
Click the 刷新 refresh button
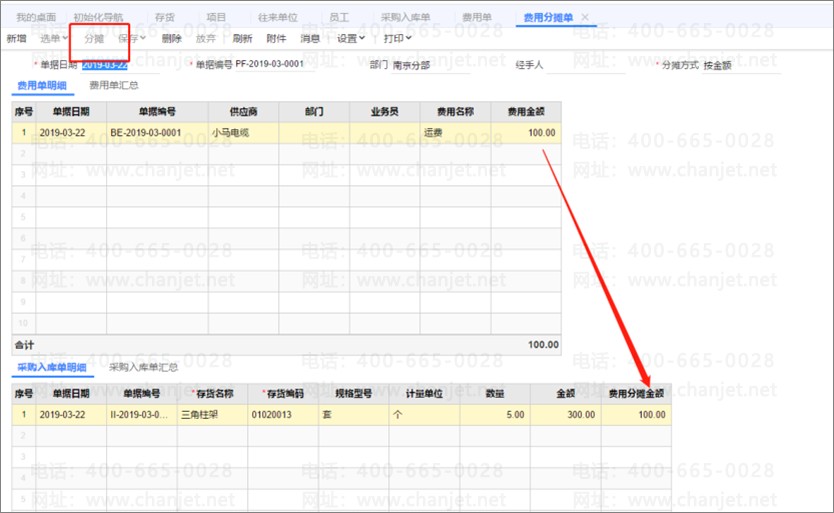click(x=242, y=39)
